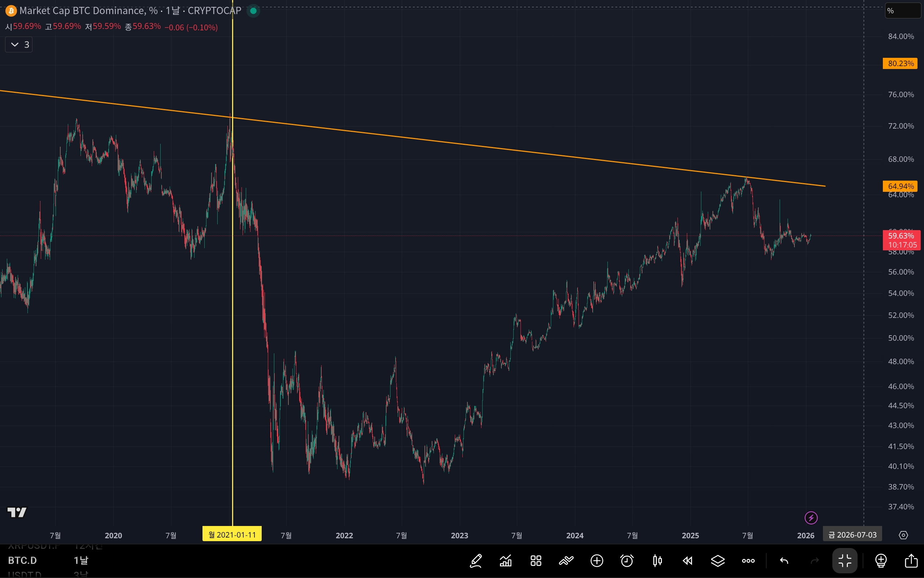Click the TradingView logo watermark button
The image size is (924, 578).
[x=17, y=512]
